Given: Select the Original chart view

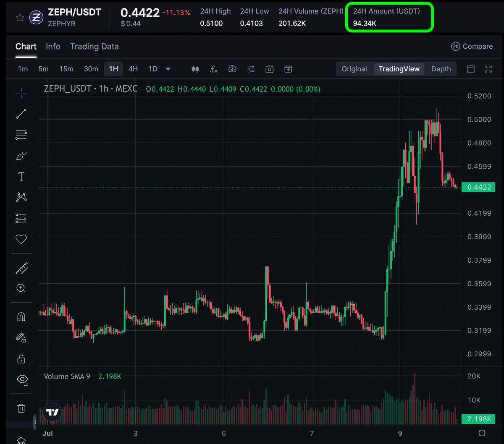Looking at the screenshot, I should point(354,69).
